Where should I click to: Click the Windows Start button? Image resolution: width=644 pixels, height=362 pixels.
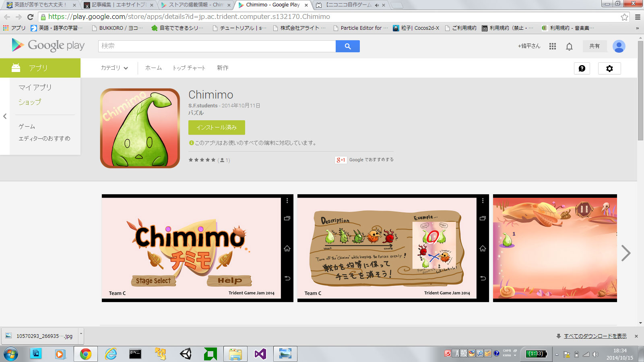(x=11, y=354)
